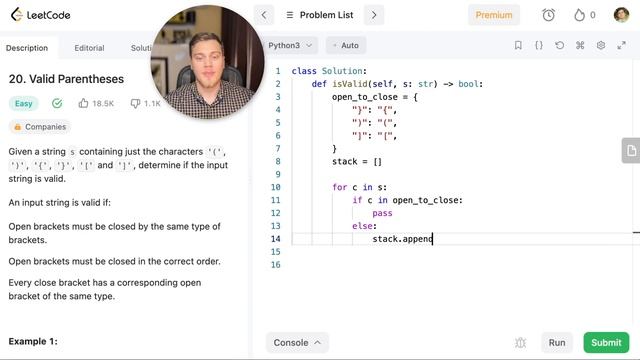The width and height of the screenshot is (640, 360).
Task: Open the notes side panel icon
Action: tap(631, 151)
